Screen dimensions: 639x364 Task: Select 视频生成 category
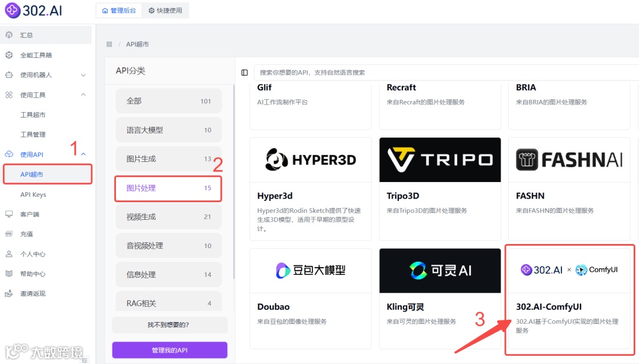[169, 217]
